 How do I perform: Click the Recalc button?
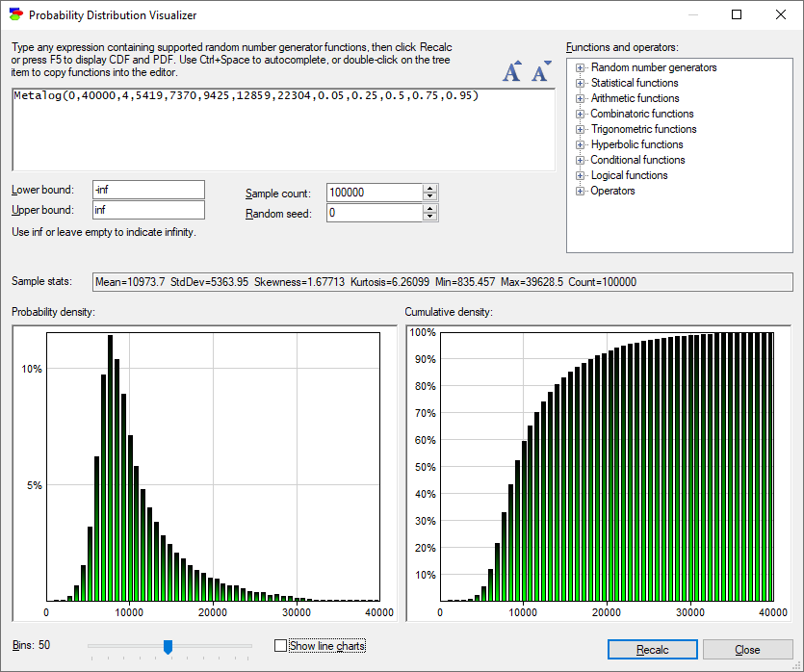(652, 650)
